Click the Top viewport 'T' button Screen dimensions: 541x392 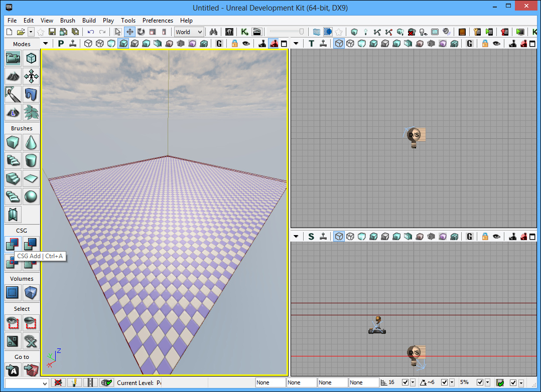pos(311,44)
